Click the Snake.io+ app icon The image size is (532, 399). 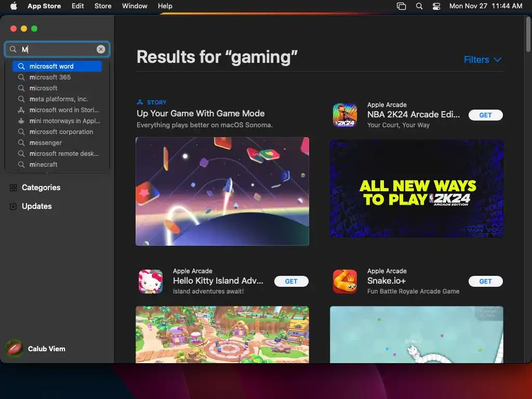coord(345,281)
